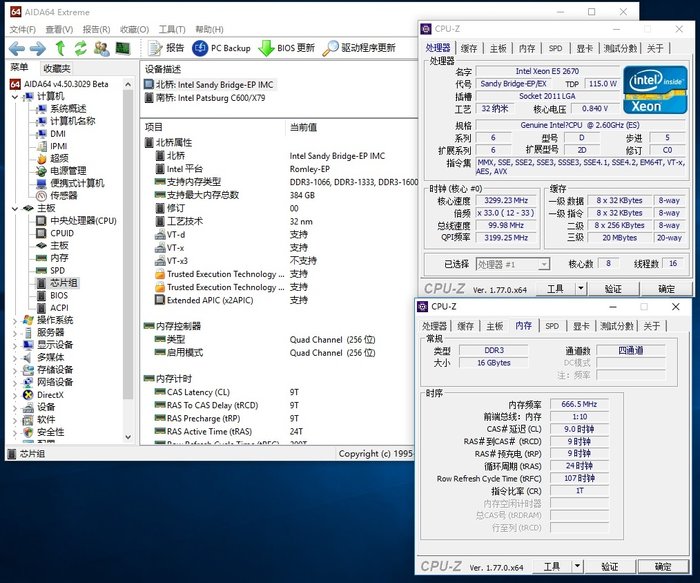
Task: Select DirectX tree item
Action: click(x=50, y=395)
